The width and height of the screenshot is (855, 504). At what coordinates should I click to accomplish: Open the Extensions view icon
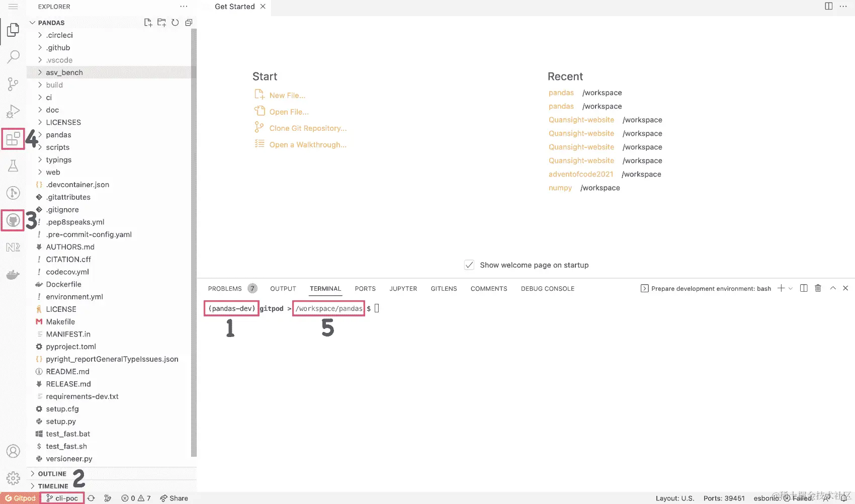point(13,138)
